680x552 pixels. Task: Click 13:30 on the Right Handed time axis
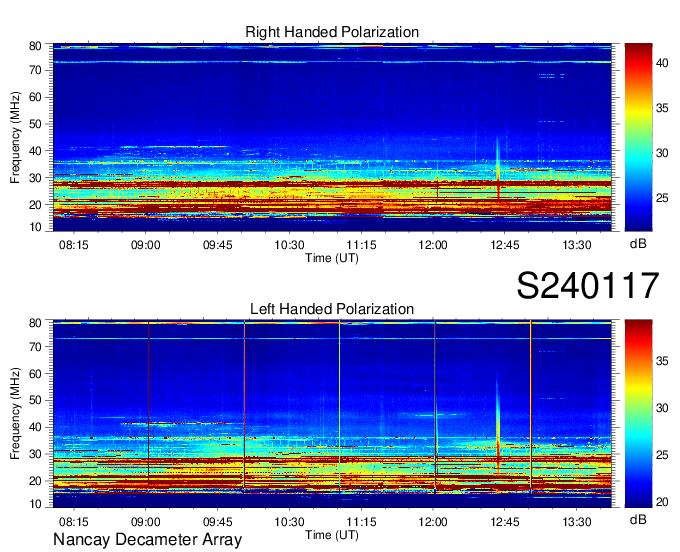[577, 245]
